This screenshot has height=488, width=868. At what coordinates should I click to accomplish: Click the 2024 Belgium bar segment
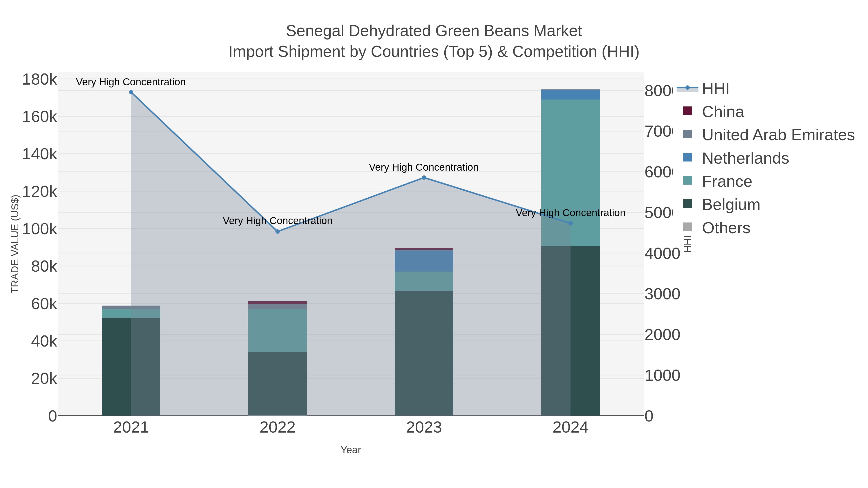coord(570,331)
